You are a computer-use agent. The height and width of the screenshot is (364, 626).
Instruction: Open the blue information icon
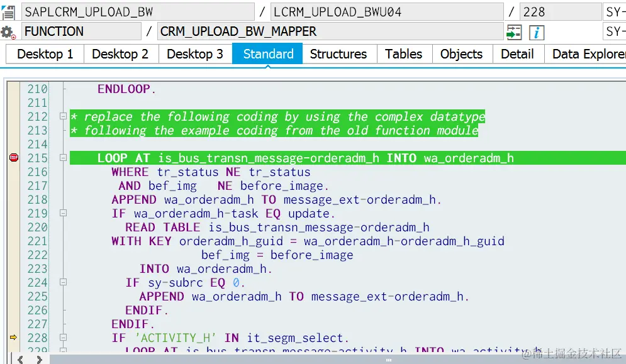click(537, 32)
